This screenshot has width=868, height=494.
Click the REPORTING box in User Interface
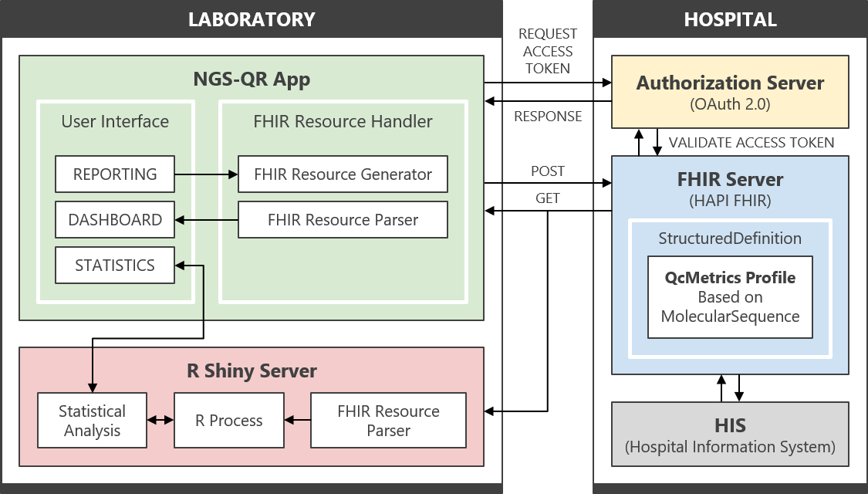(x=115, y=174)
